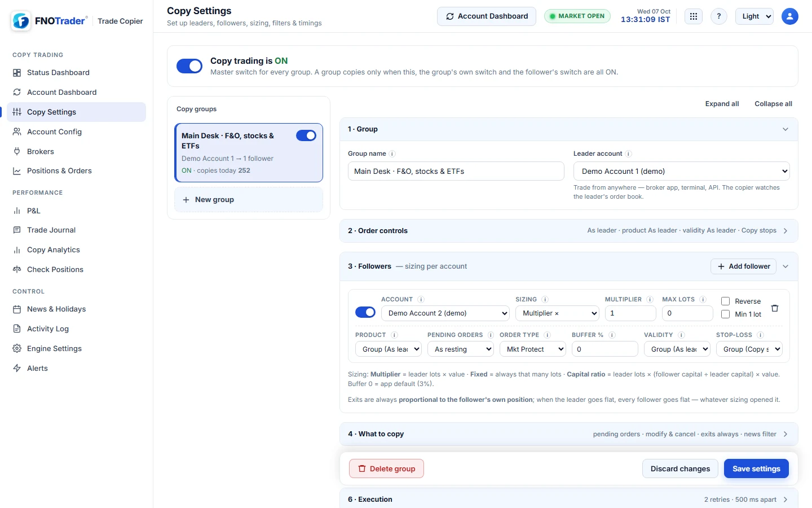Show info for the Multiplier field
Viewport: 812px width, 508px height.
pyautogui.click(x=650, y=299)
